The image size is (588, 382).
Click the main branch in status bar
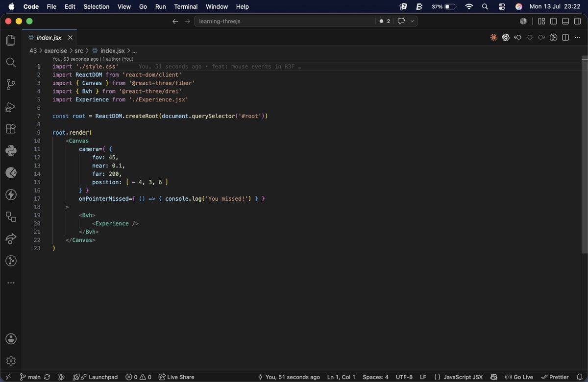30,377
